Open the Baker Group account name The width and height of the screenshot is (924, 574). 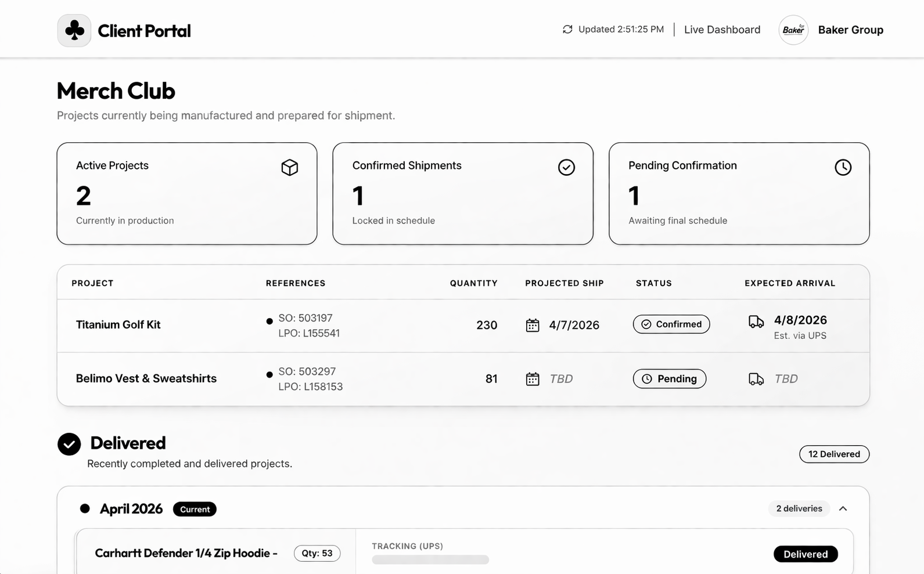(850, 30)
